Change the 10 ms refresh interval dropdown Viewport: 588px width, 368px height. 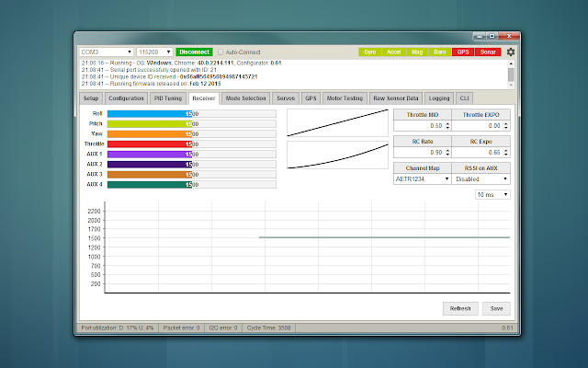(492, 194)
